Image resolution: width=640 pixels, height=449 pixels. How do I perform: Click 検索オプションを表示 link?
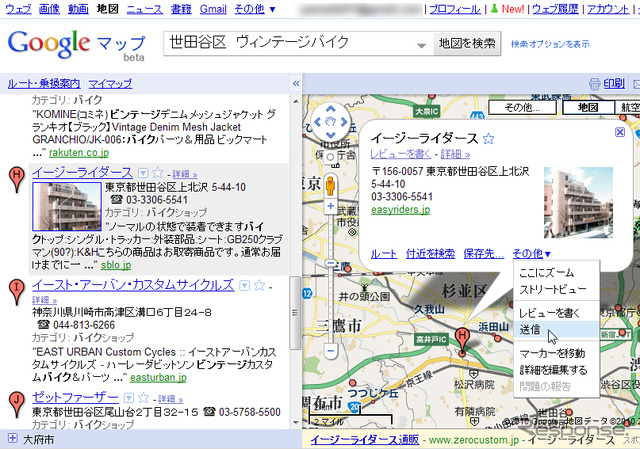click(x=550, y=44)
